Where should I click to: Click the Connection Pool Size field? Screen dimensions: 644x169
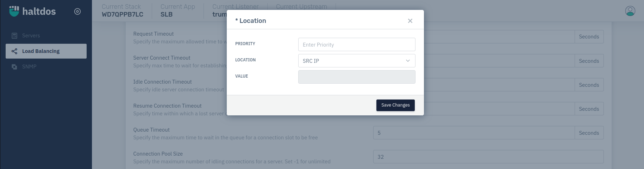[x=488, y=157]
